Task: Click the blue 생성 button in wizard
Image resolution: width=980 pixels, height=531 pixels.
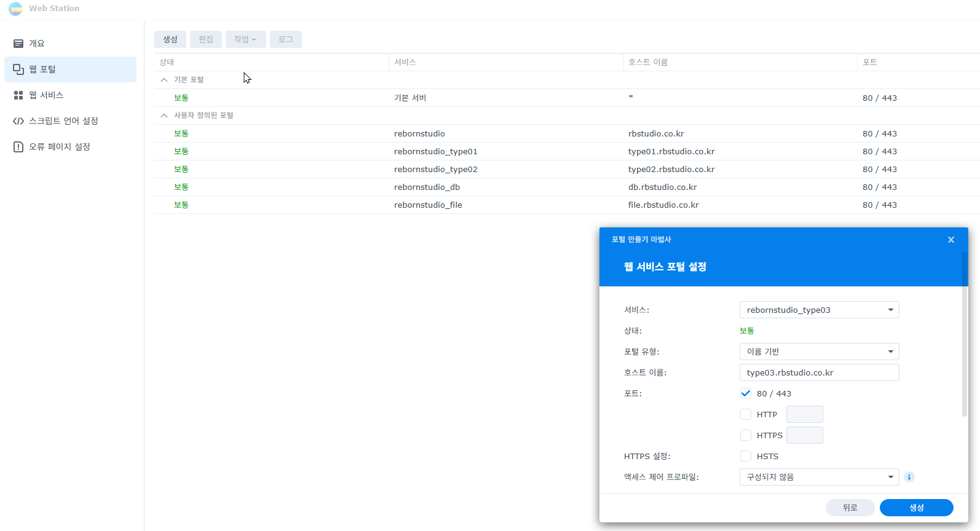Action: click(x=916, y=508)
